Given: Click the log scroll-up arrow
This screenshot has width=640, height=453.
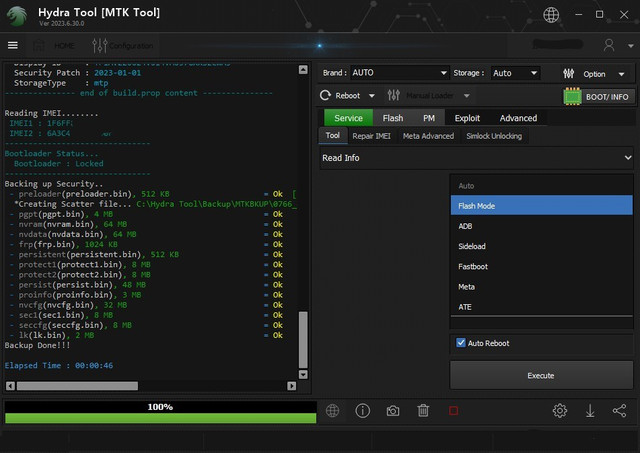Looking at the screenshot, I should pyautogui.click(x=303, y=69).
